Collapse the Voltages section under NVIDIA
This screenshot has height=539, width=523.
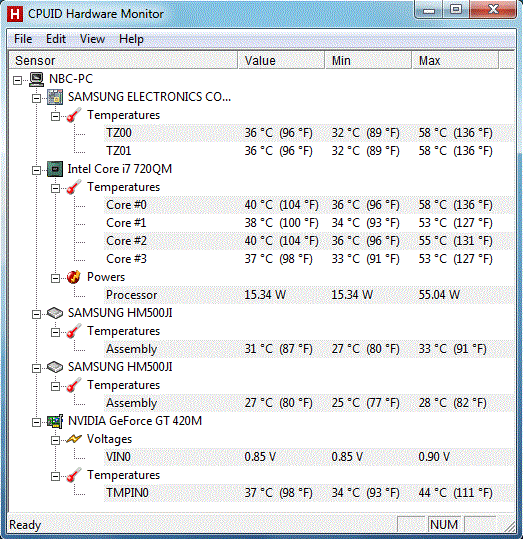point(55,440)
